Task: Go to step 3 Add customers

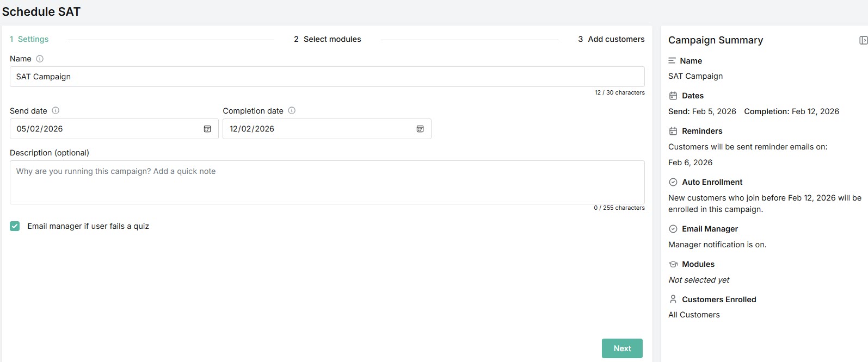Action: tap(611, 39)
